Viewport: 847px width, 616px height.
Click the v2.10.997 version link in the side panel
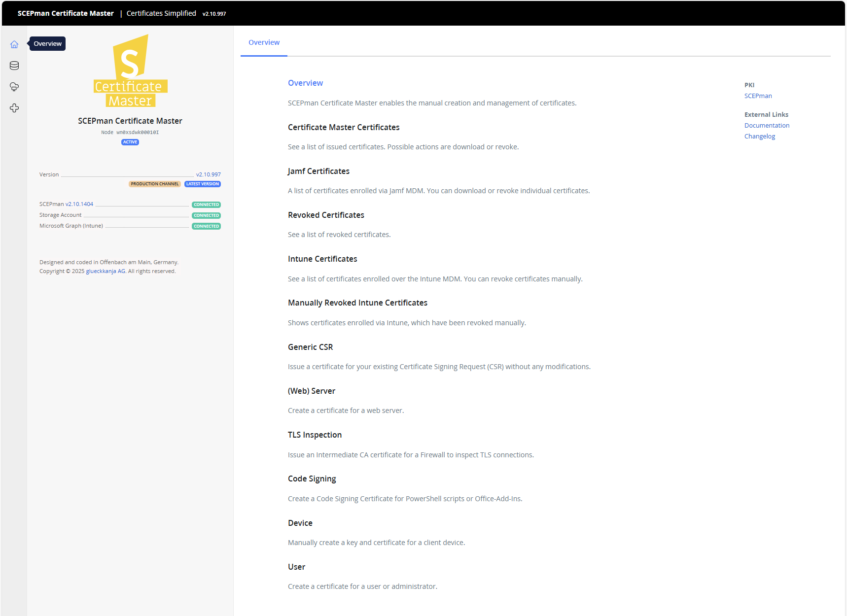(x=208, y=174)
